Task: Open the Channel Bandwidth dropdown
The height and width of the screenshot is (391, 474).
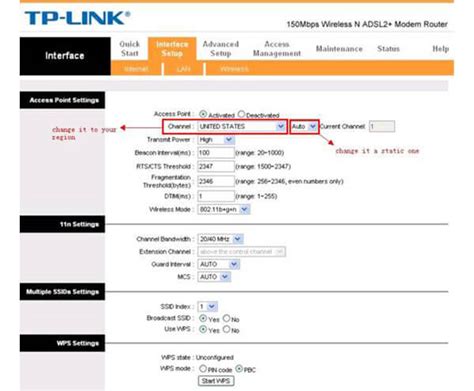Action: pyautogui.click(x=220, y=239)
